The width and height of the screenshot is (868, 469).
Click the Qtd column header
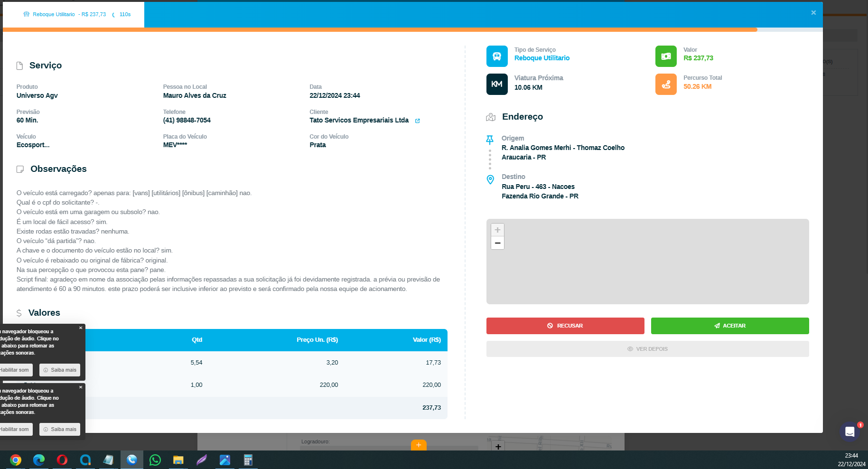[x=197, y=340]
